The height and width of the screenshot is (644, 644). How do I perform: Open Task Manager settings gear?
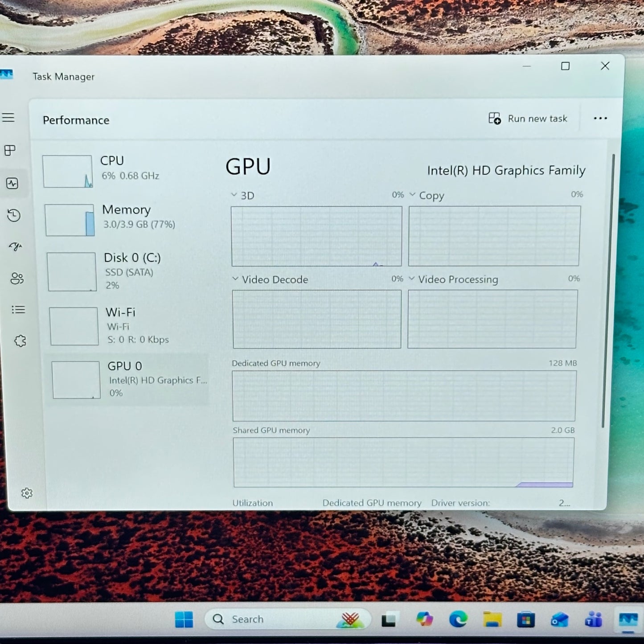click(x=27, y=493)
